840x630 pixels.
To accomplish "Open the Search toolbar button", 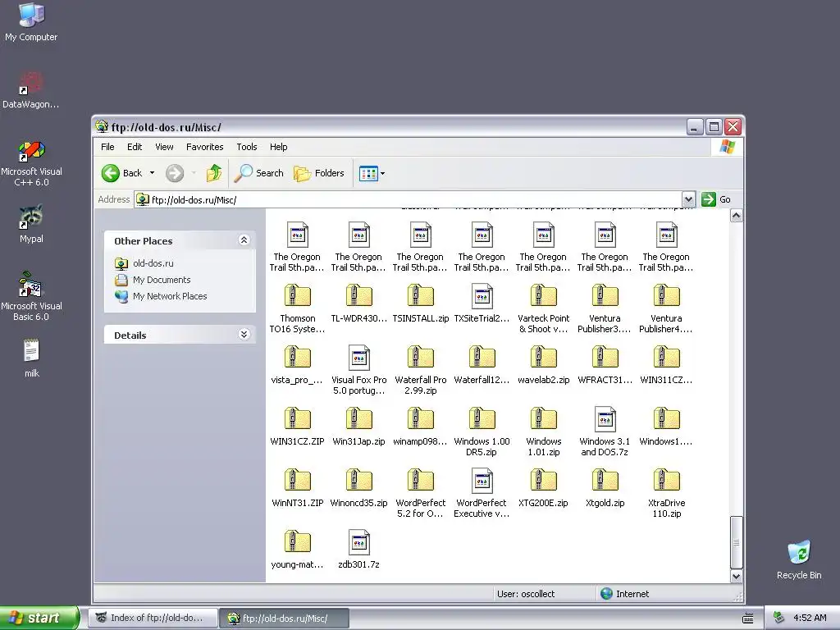I will 260,173.
